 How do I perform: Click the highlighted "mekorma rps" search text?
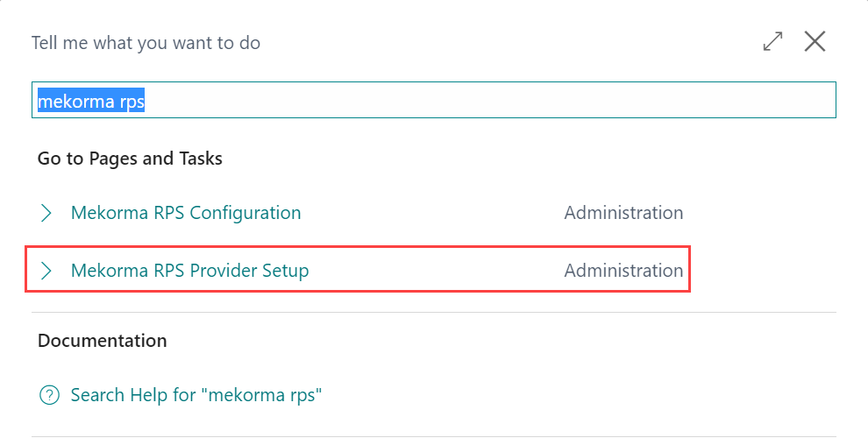point(90,101)
